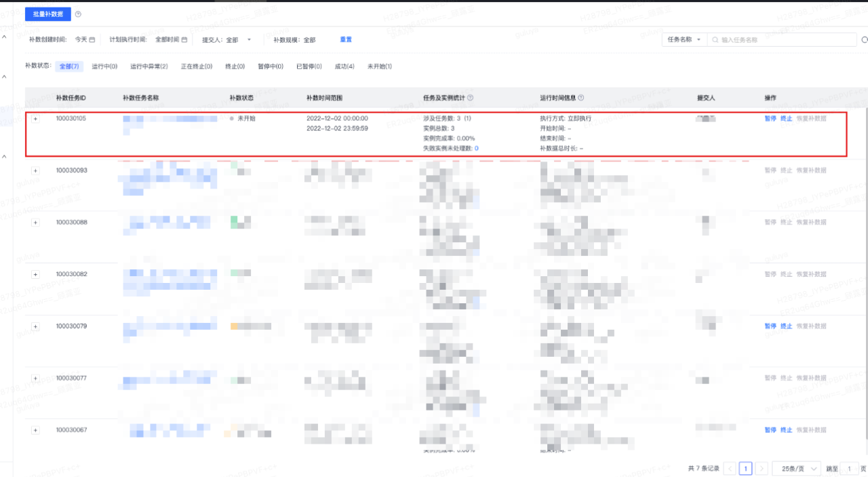Go to the previous page arrow

(x=730, y=468)
